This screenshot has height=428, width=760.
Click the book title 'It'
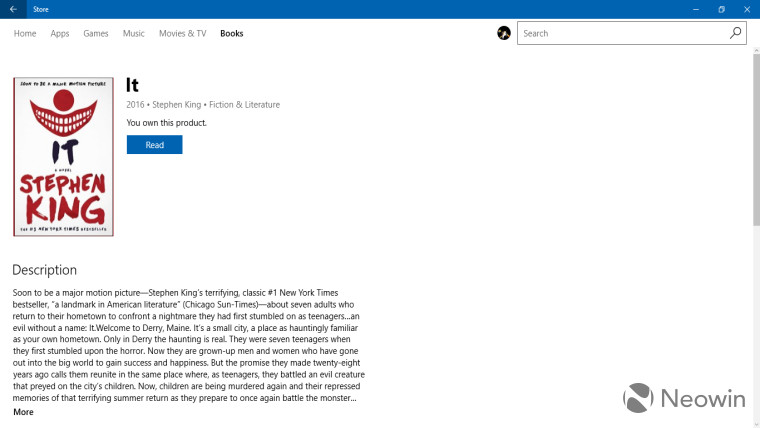point(132,85)
